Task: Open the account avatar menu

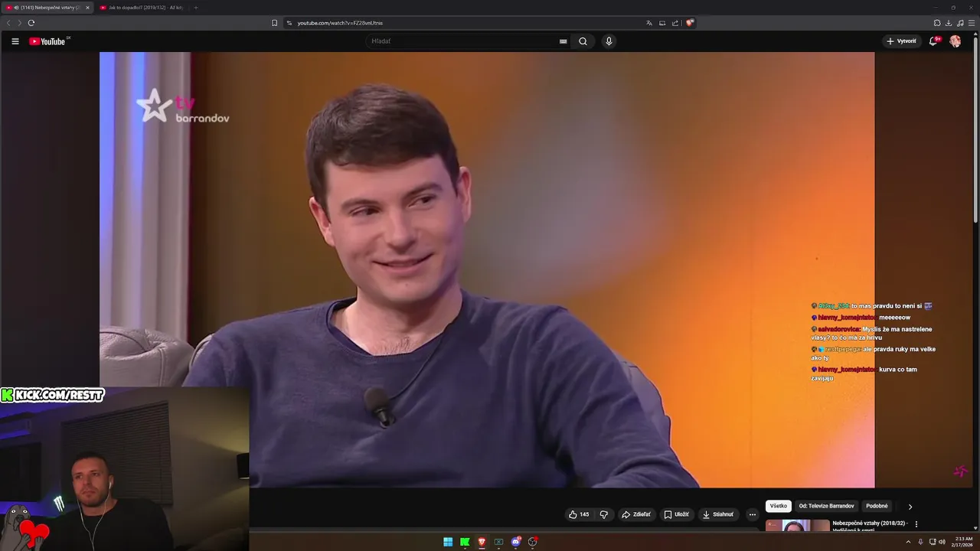Action: click(x=955, y=41)
